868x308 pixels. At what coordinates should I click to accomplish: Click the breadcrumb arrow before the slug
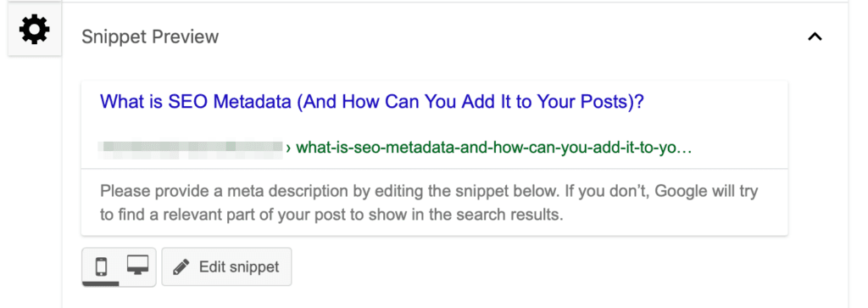point(288,148)
